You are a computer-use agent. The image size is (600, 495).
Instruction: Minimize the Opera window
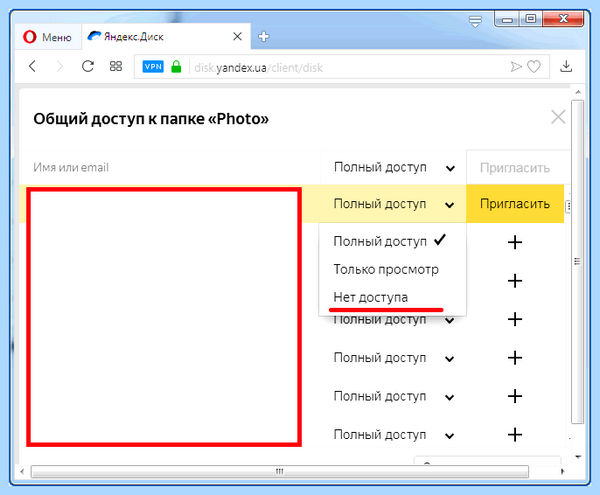(x=507, y=19)
